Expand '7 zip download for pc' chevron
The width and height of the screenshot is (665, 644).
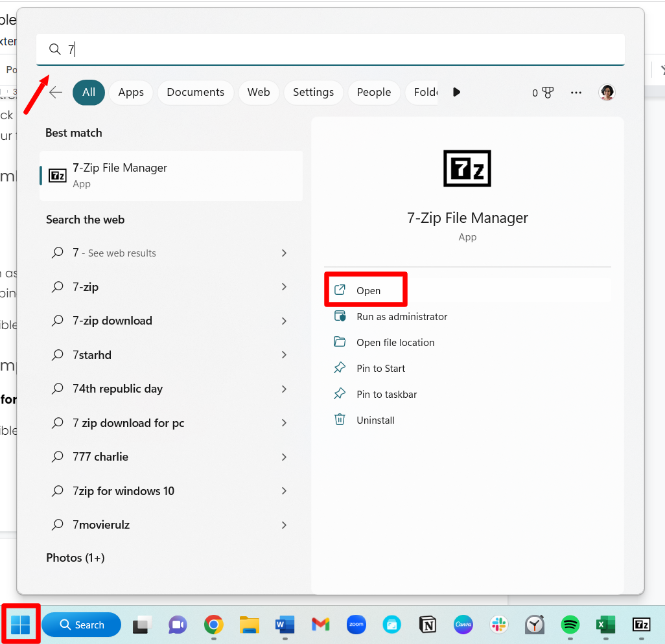pyautogui.click(x=284, y=422)
